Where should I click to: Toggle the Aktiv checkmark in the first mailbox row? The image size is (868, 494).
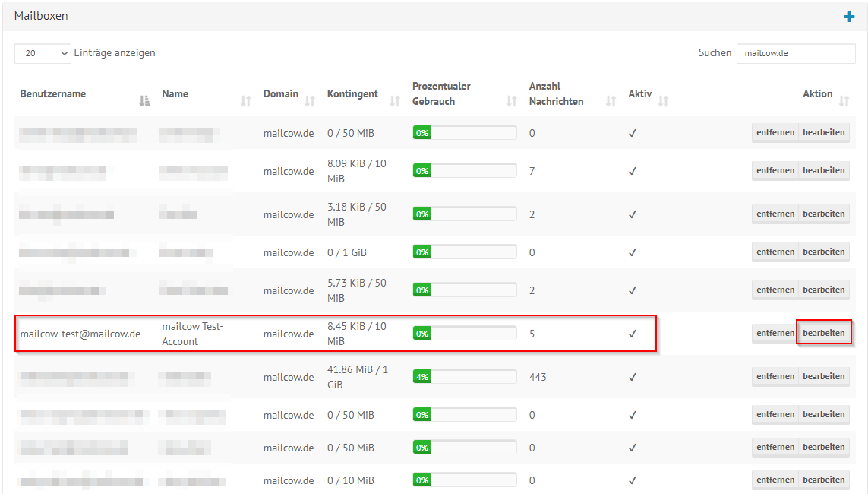[x=632, y=132]
